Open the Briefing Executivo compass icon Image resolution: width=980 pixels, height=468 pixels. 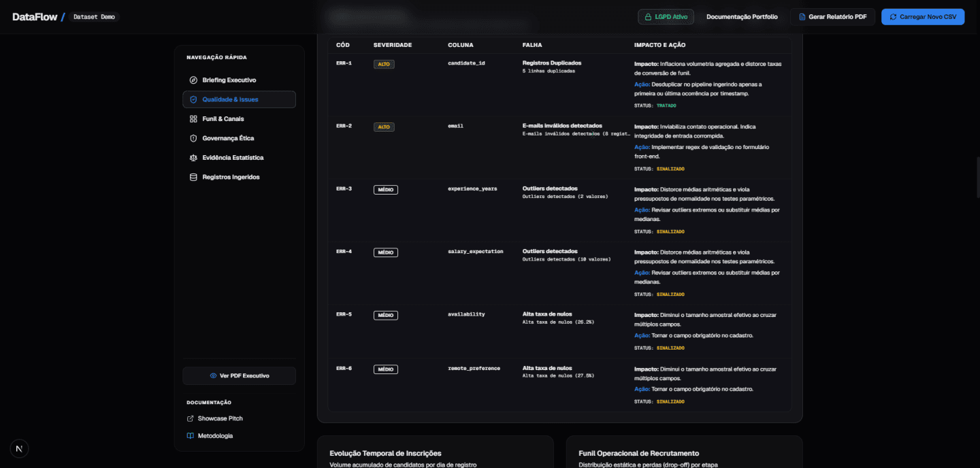coord(193,80)
